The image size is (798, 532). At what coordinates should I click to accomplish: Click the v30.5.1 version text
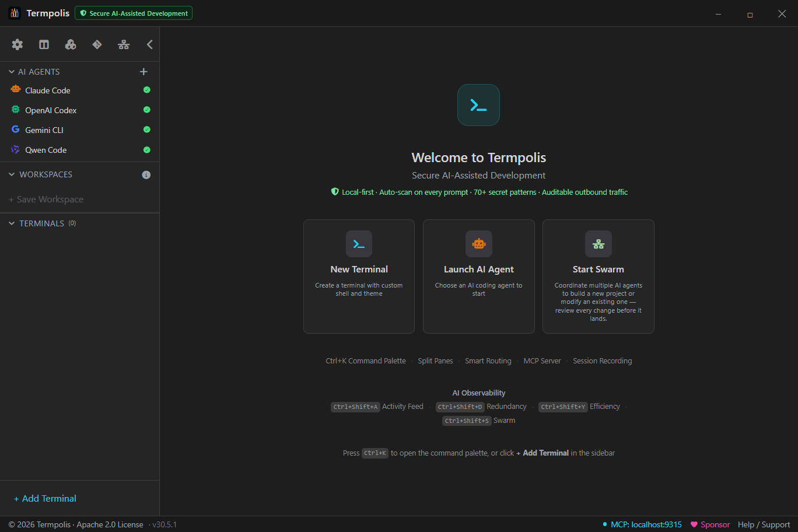164,524
